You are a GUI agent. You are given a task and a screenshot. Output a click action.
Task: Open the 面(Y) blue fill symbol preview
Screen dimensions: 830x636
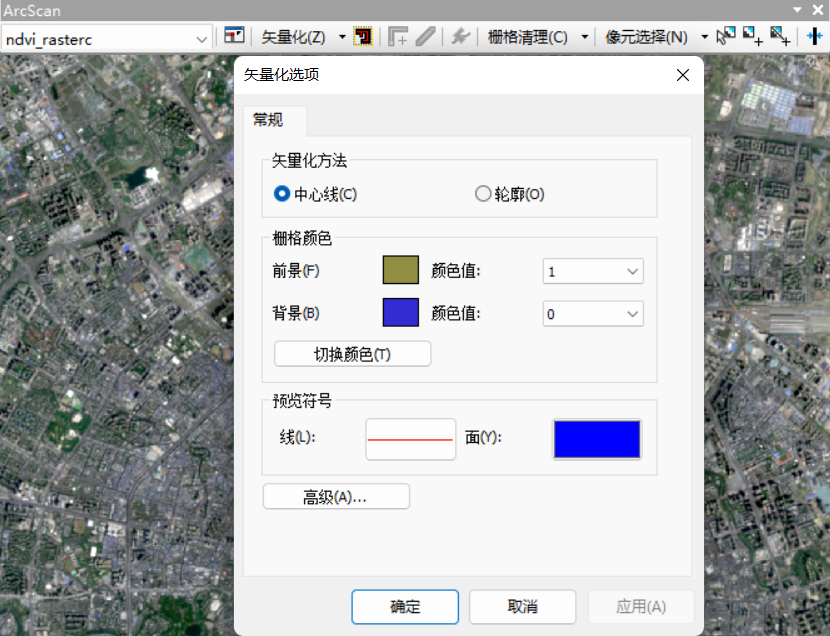(x=597, y=439)
